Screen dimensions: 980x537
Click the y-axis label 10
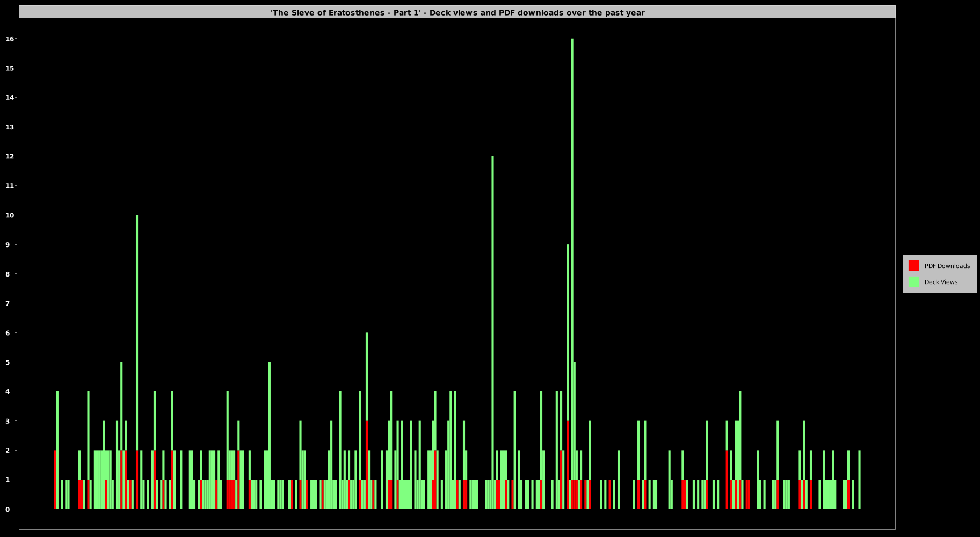10,215
